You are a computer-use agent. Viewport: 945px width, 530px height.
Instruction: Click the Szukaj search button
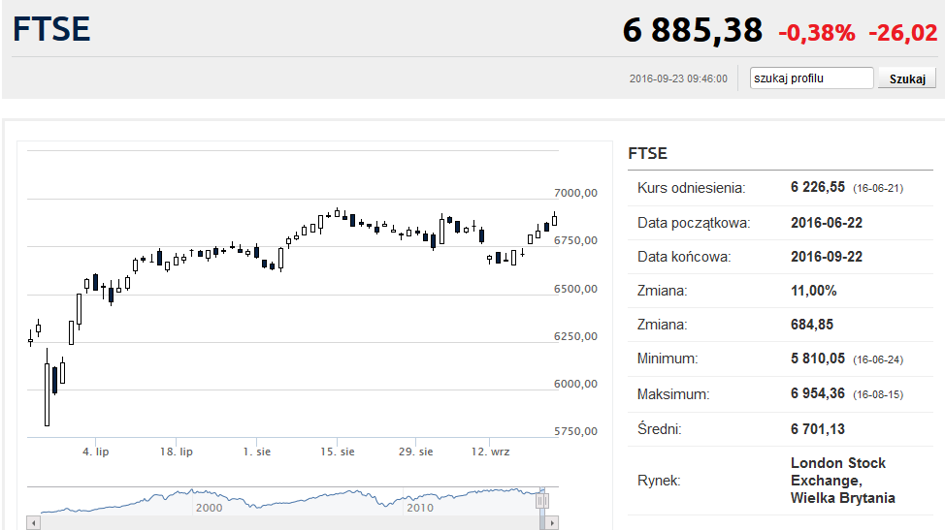[x=906, y=78]
